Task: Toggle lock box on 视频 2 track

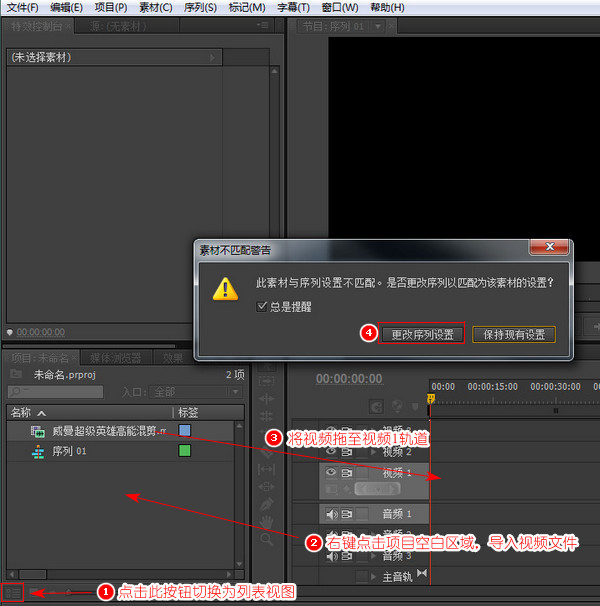Action: click(362, 452)
